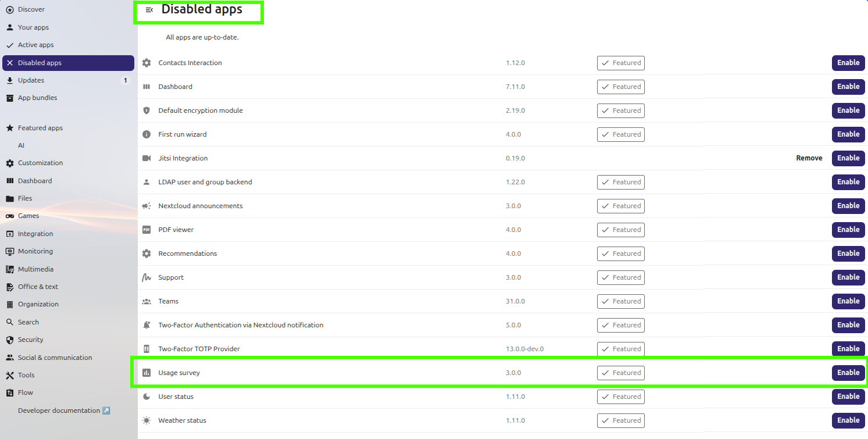Open the Active apps section
The image size is (868, 439).
tap(35, 45)
